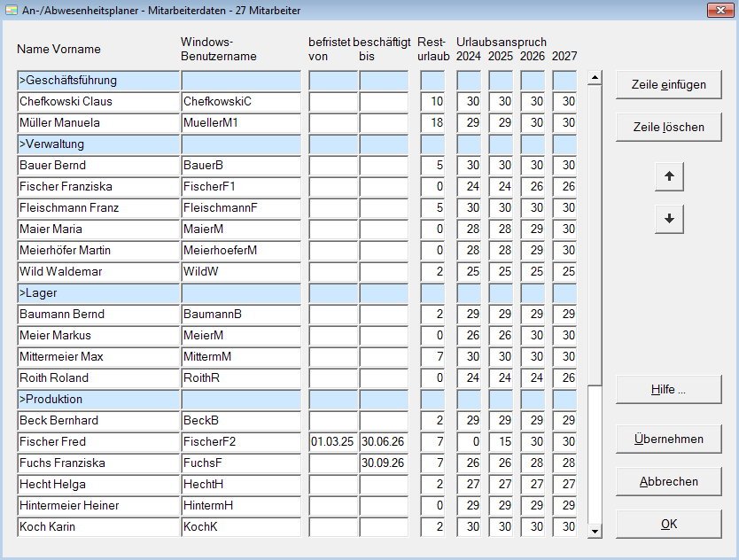Viewport: 739px width, 560px height.
Task: Select the >Produktion group header row
Action: click(97, 400)
